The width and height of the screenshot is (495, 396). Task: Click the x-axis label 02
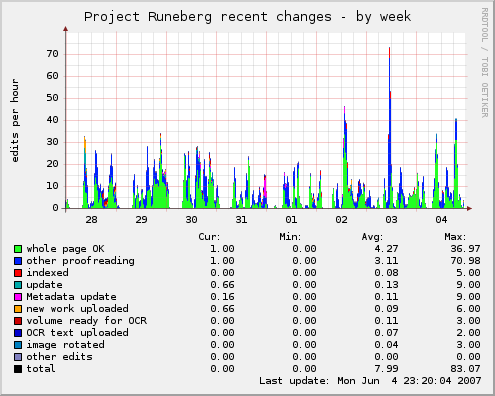tap(341, 220)
